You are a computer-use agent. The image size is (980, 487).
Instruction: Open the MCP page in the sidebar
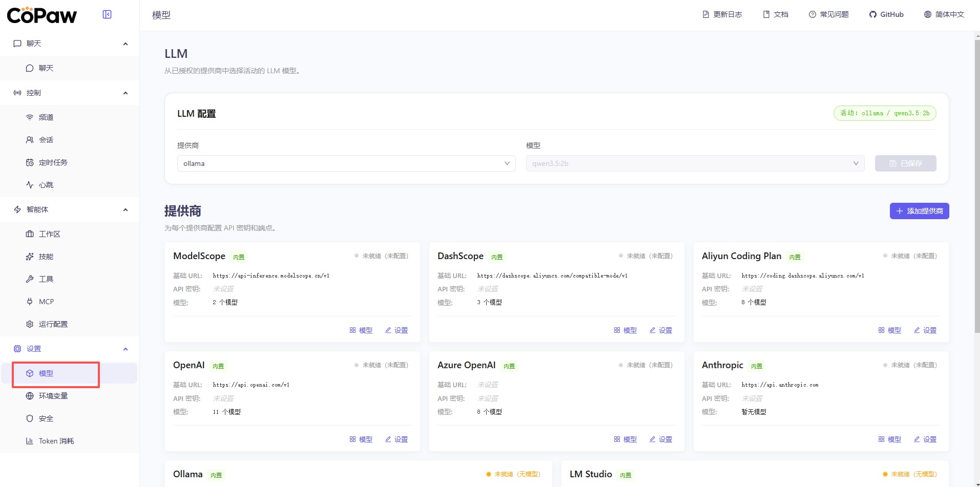(46, 302)
